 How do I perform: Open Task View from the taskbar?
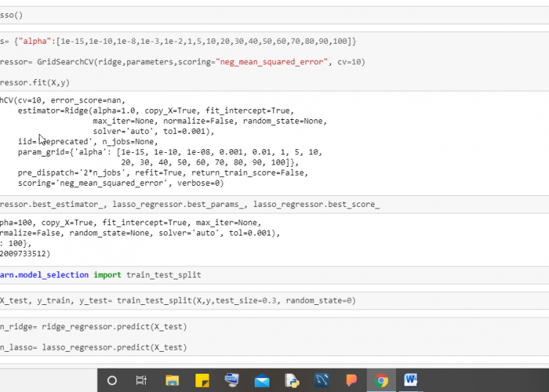(141, 380)
